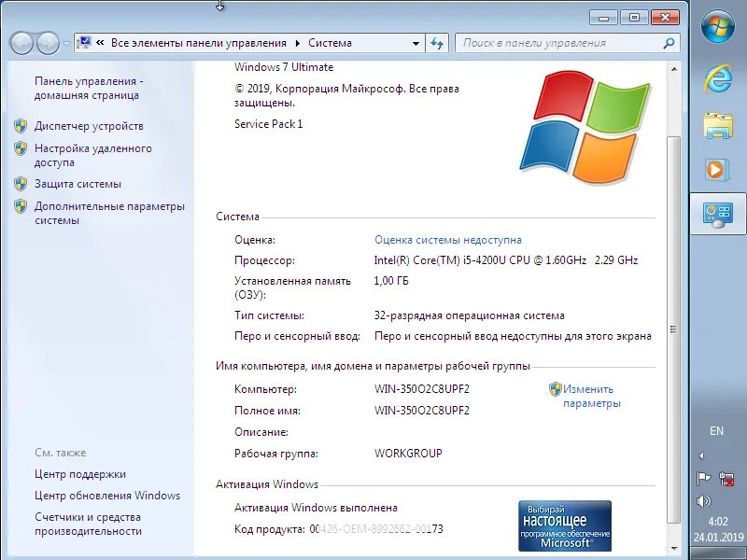Click shield icon beside Дополнительные параметры системы
Image resolution: width=747 pixels, height=560 pixels.
(21, 206)
